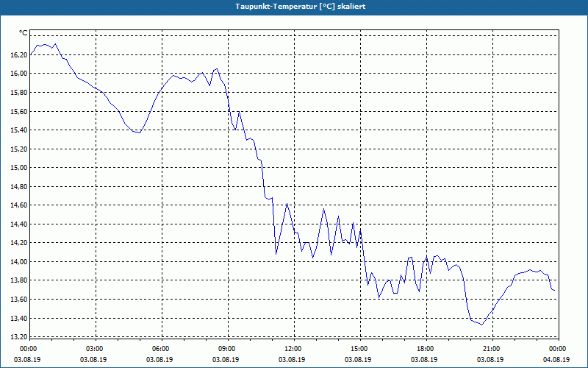Select the 13,20 y-axis value

click(18, 336)
